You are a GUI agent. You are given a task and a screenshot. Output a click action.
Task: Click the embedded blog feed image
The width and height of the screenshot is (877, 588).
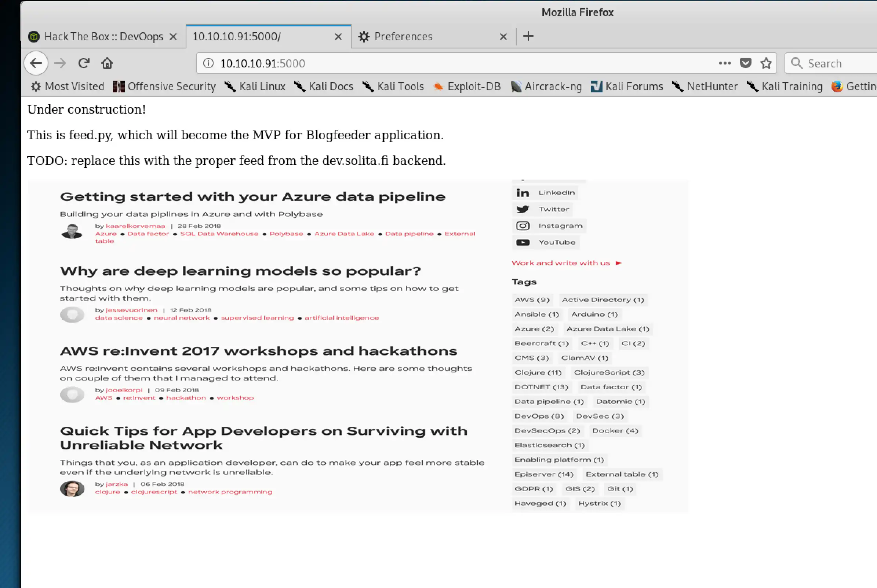pos(358,346)
